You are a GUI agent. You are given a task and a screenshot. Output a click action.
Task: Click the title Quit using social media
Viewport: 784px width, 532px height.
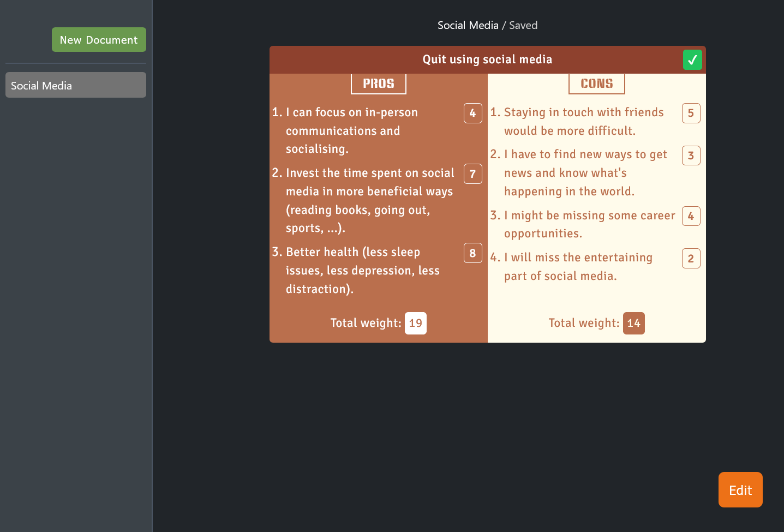tap(487, 59)
